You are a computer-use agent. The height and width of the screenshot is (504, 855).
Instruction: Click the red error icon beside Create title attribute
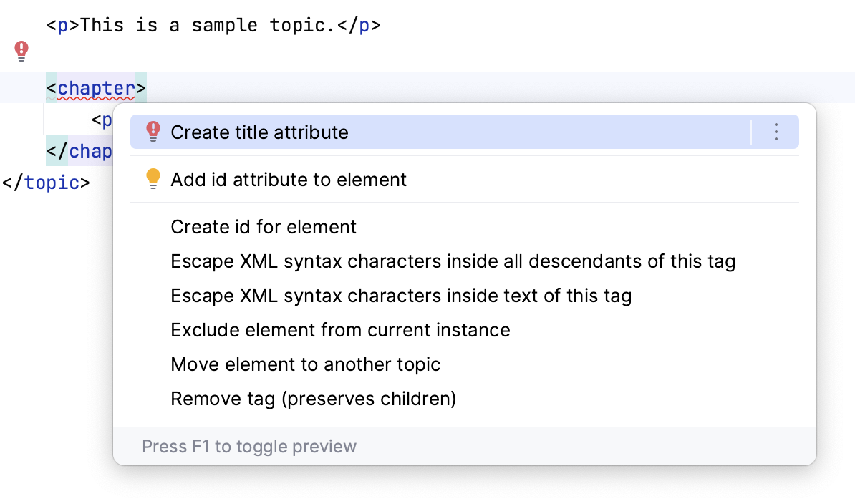click(153, 132)
